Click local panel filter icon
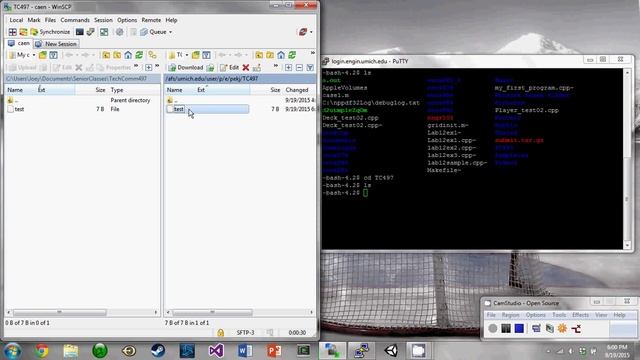The image size is (640, 360). point(53,55)
